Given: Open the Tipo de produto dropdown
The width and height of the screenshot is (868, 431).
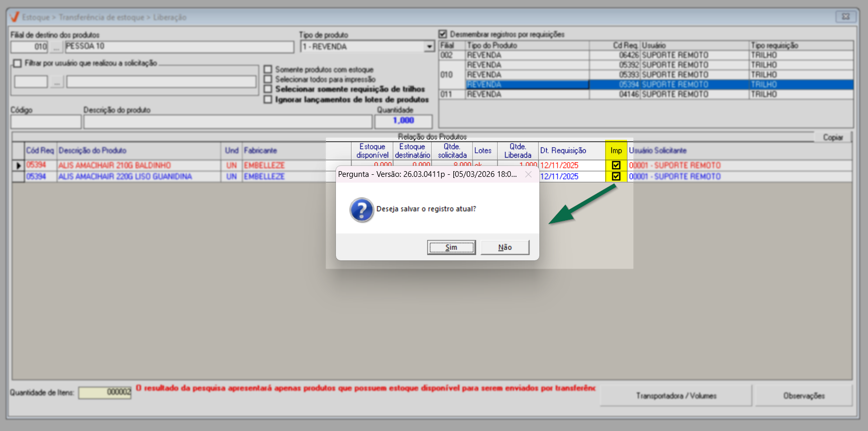Looking at the screenshot, I should pyautogui.click(x=429, y=46).
